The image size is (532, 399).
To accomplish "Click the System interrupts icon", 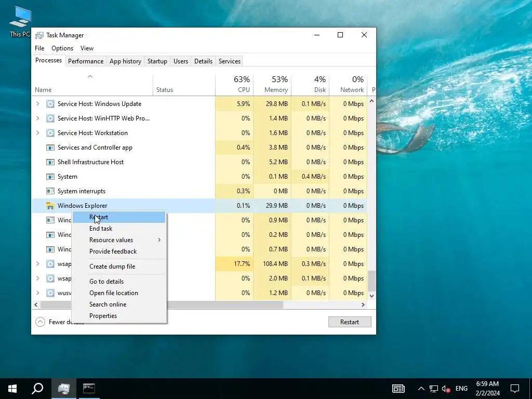I will pyautogui.click(x=50, y=191).
